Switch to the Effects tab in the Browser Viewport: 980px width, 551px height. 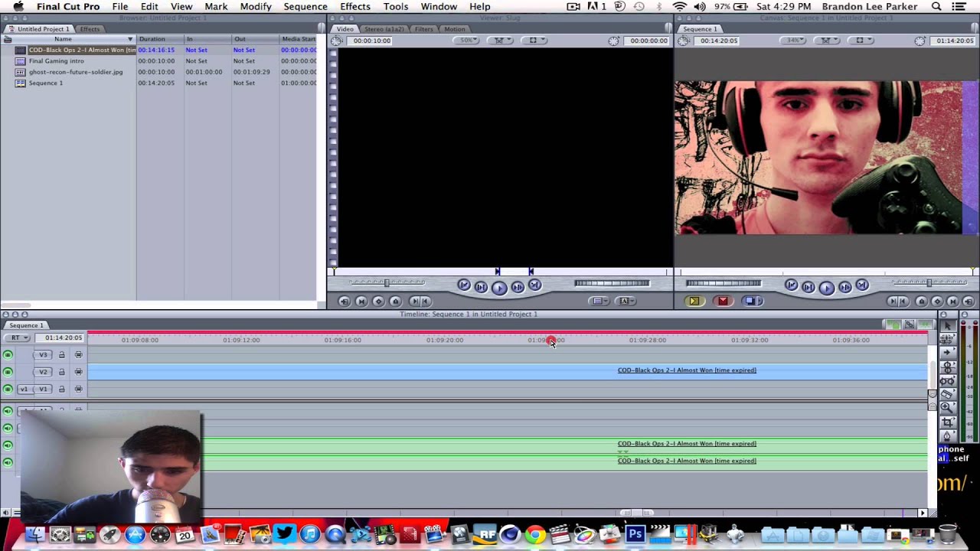(x=90, y=29)
